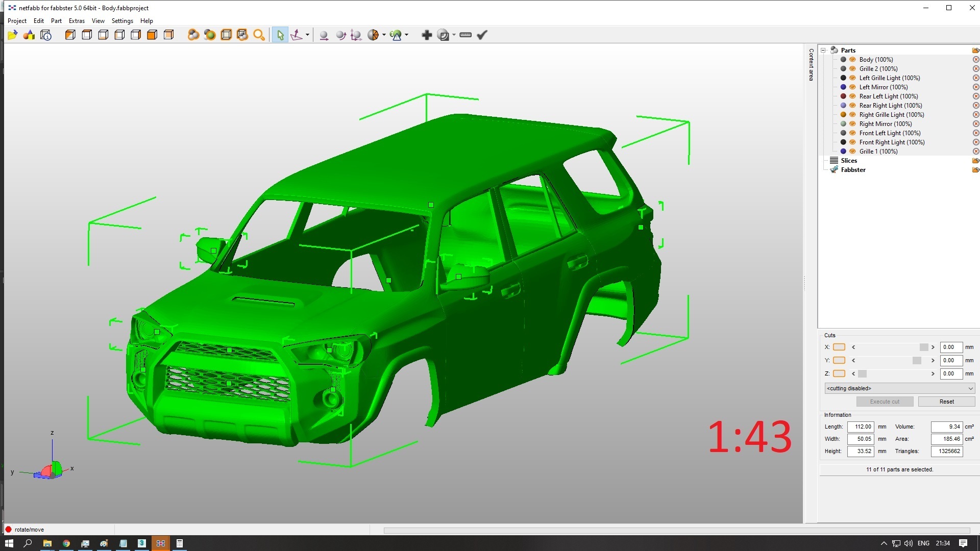Open a project with the open folder icon

[x=13, y=35]
